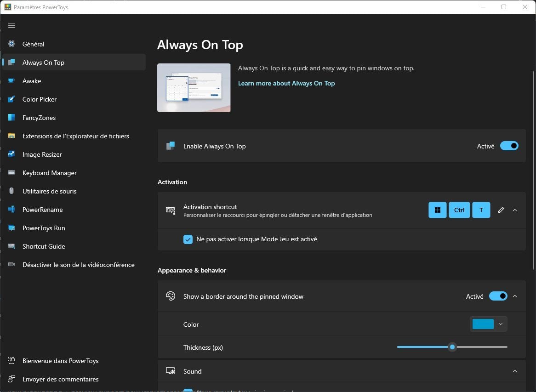Click the vertical scrollbar on the right

533,170
